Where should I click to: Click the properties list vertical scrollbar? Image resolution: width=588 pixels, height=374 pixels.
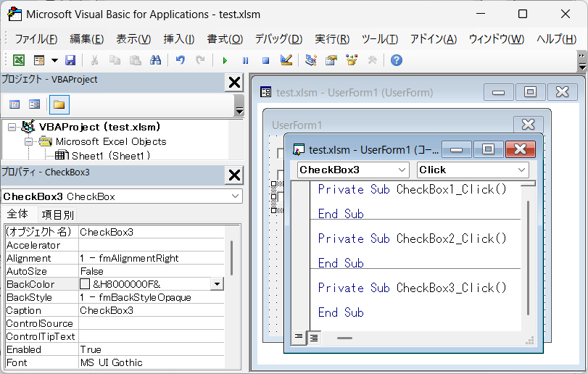click(232, 259)
